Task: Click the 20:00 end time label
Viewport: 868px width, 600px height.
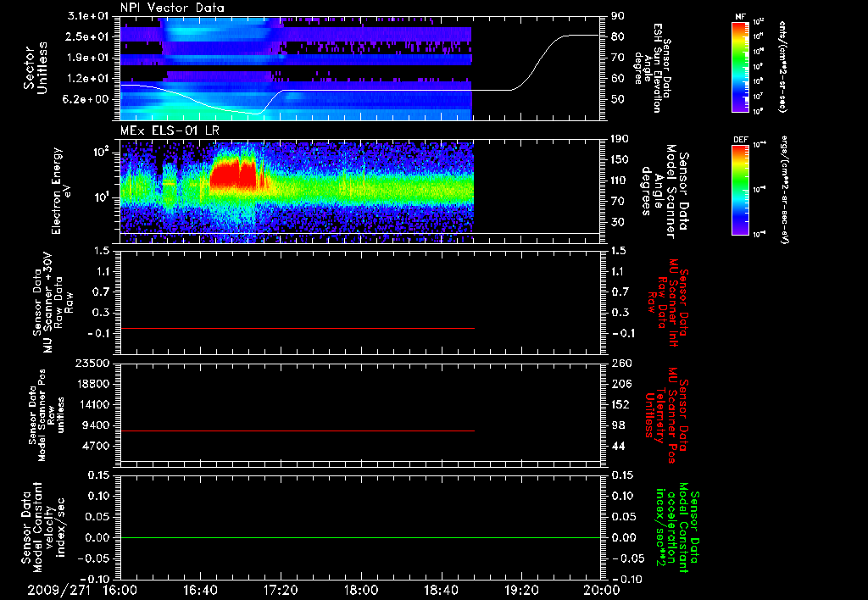Action: point(603,590)
